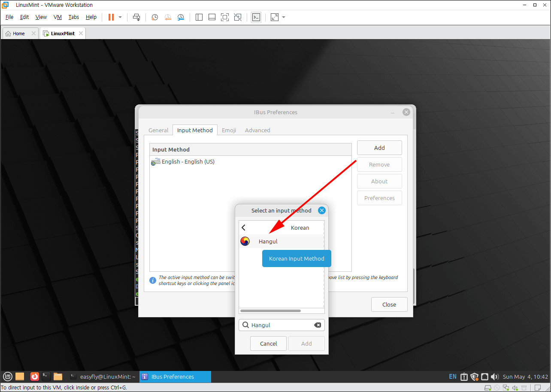Viewport: 551px width, 392px height.
Task: Switch to the General tab in IBus Preferences
Action: click(158, 130)
